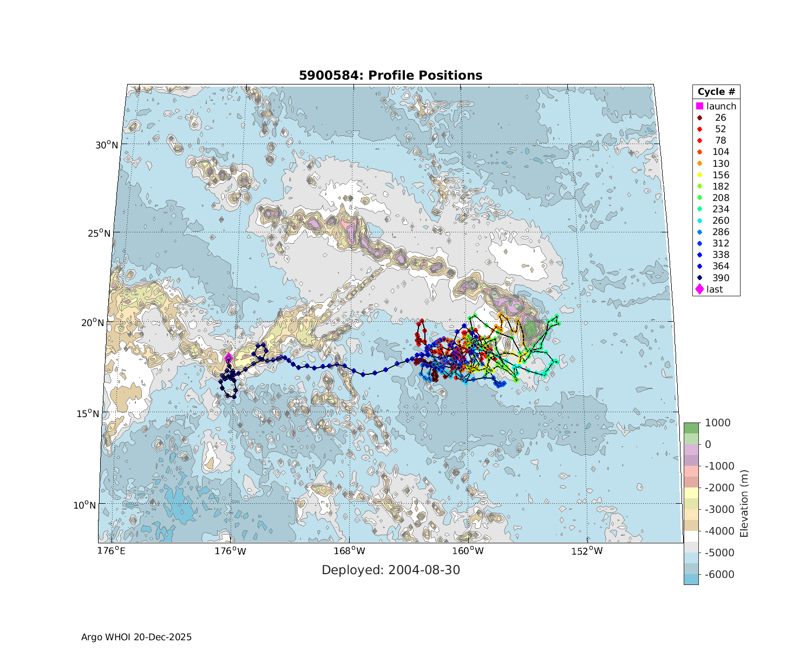Viewport: 812px width, 650px height.
Task: Click the 'Argo WHOI 20-Dec-2025' footer text
Action: [x=136, y=637]
